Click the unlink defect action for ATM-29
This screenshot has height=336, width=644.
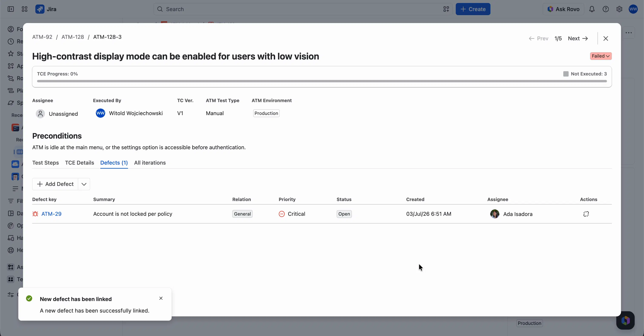click(x=586, y=214)
